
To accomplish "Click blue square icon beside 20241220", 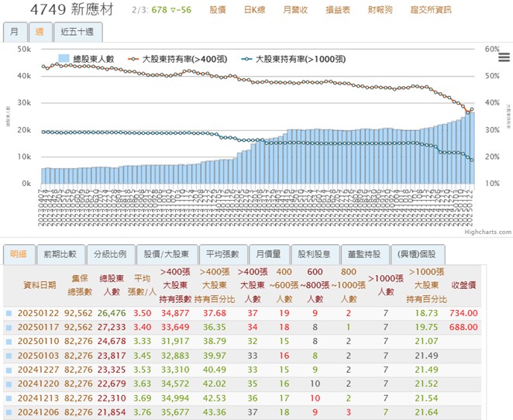I will point(9,384).
